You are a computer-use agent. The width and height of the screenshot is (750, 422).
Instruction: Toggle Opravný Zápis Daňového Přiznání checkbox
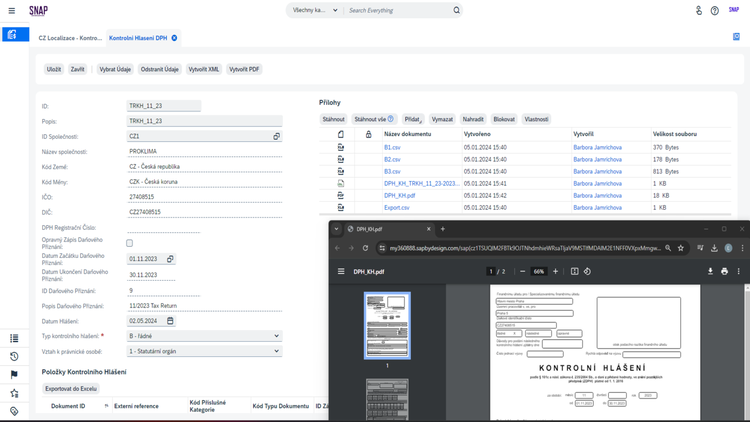(x=130, y=243)
